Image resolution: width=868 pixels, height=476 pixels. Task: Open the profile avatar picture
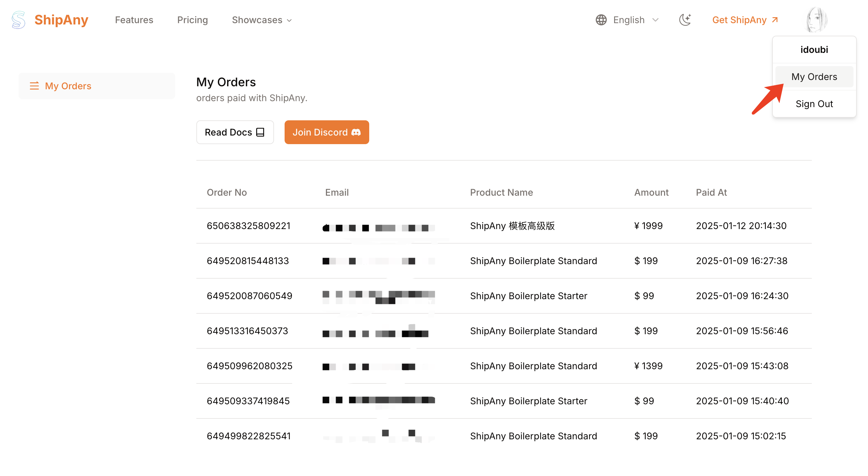point(816,19)
